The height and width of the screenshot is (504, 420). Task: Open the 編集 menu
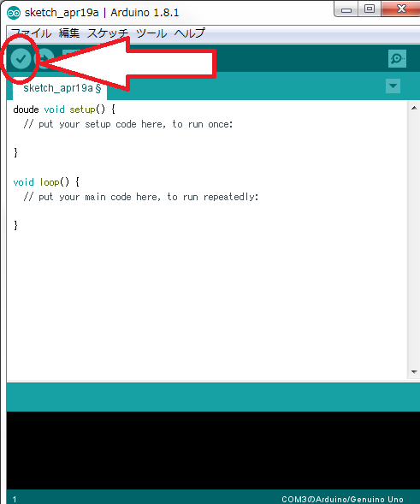(x=69, y=33)
